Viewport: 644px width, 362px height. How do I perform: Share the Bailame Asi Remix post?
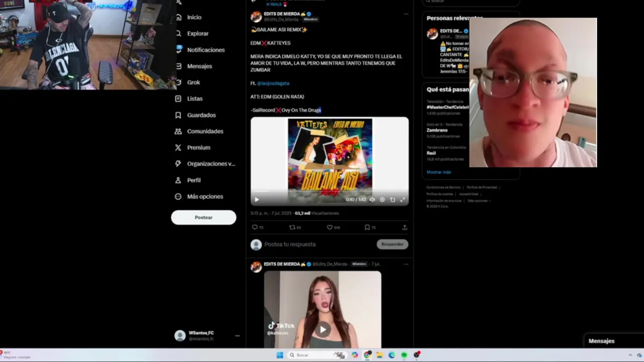click(x=405, y=227)
